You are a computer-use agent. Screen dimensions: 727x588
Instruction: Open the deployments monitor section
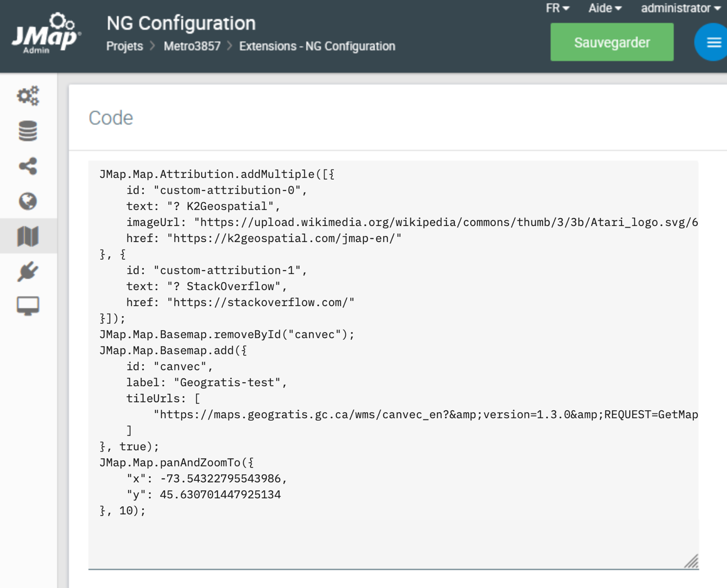click(x=28, y=307)
